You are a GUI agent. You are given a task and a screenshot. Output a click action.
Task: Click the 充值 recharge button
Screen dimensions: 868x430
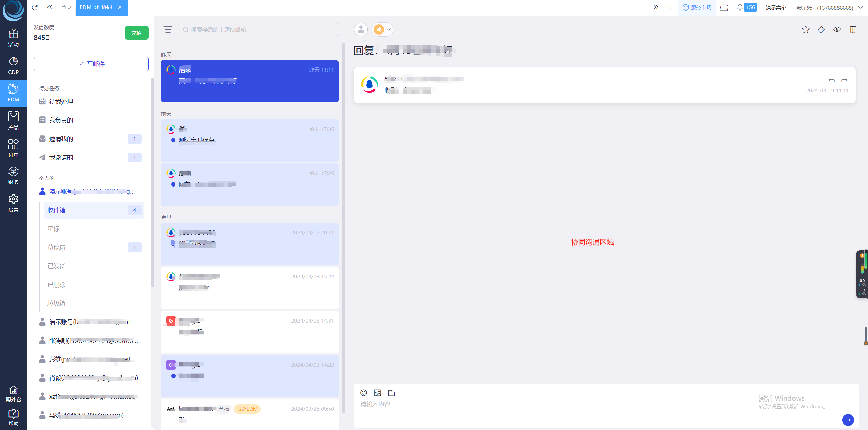pos(137,33)
